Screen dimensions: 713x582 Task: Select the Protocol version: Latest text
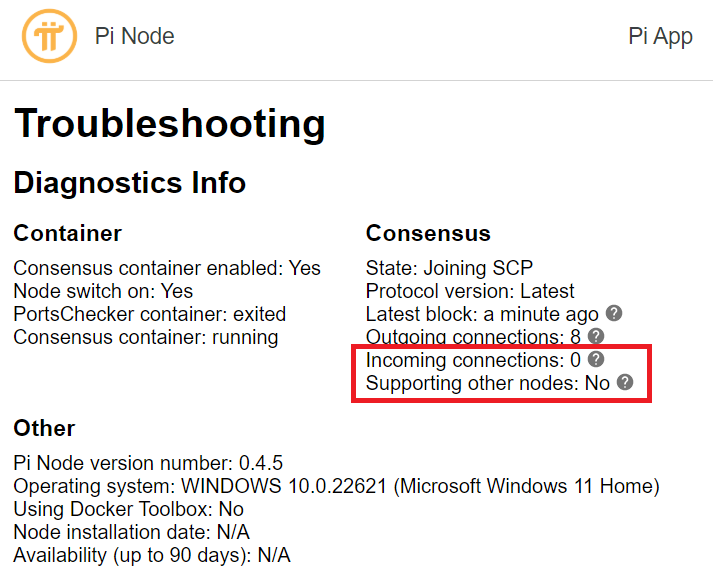point(470,291)
